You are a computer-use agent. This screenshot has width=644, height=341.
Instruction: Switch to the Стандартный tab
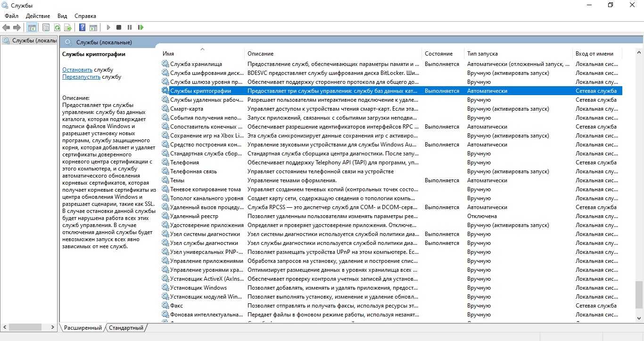(126, 328)
